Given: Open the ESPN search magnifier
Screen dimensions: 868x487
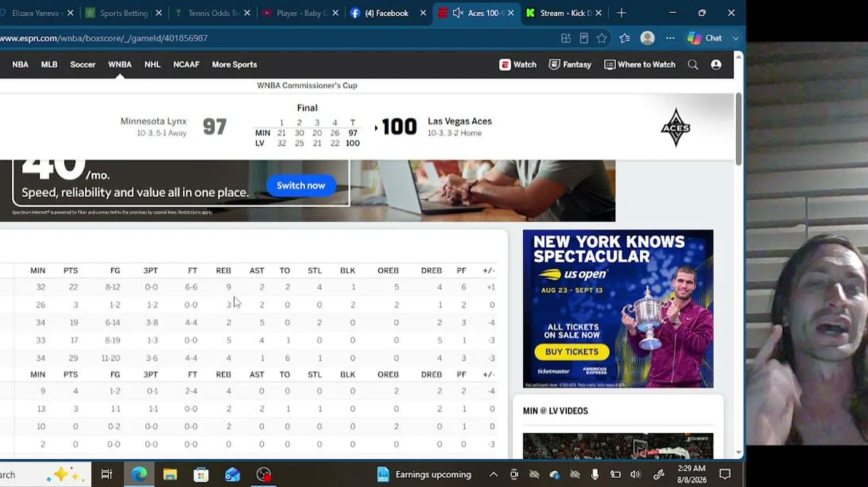Looking at the screenshot, I should coord(693,64).
